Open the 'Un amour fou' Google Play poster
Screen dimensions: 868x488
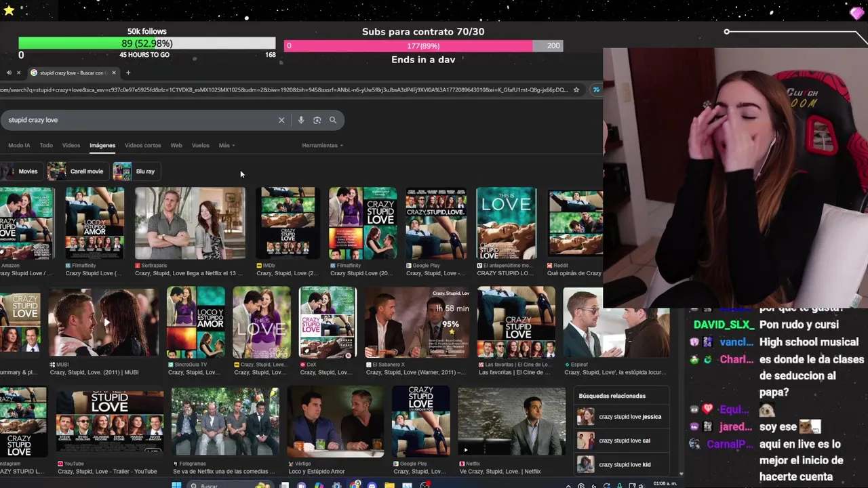coord(420,420)
